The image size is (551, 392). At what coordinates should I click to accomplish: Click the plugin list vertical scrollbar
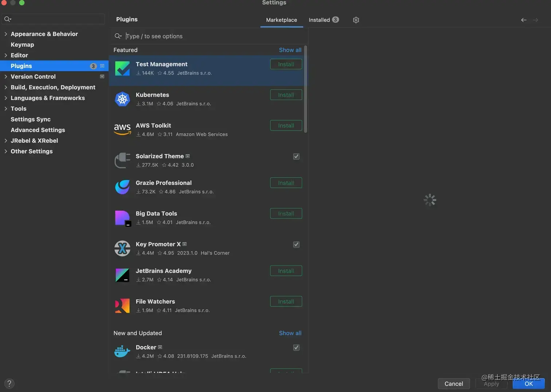tap(305, 89)
